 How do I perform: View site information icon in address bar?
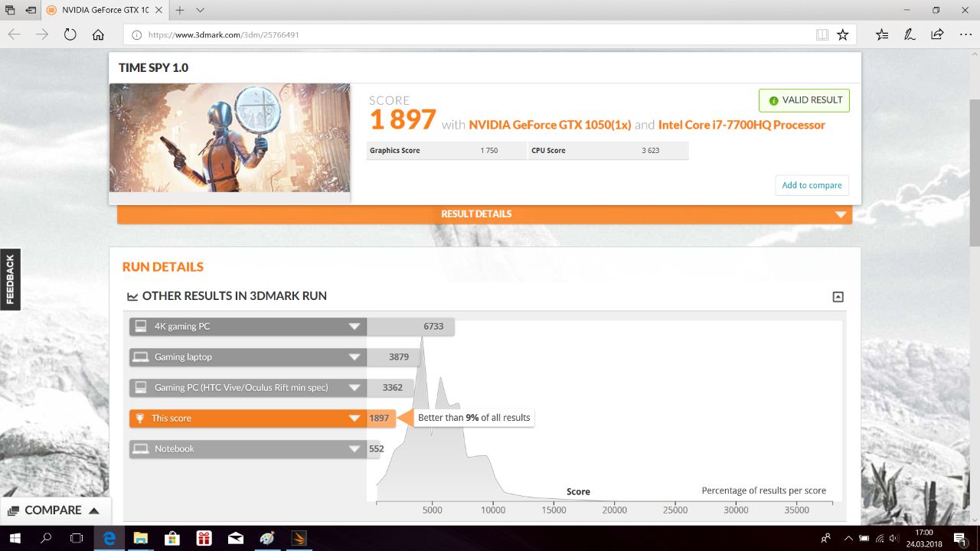pos(136,34)
